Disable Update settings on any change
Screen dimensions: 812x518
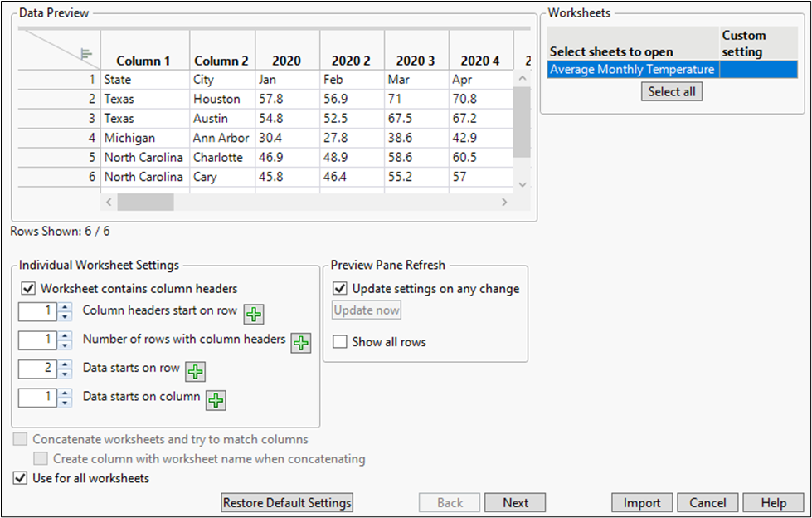(340, 288)
